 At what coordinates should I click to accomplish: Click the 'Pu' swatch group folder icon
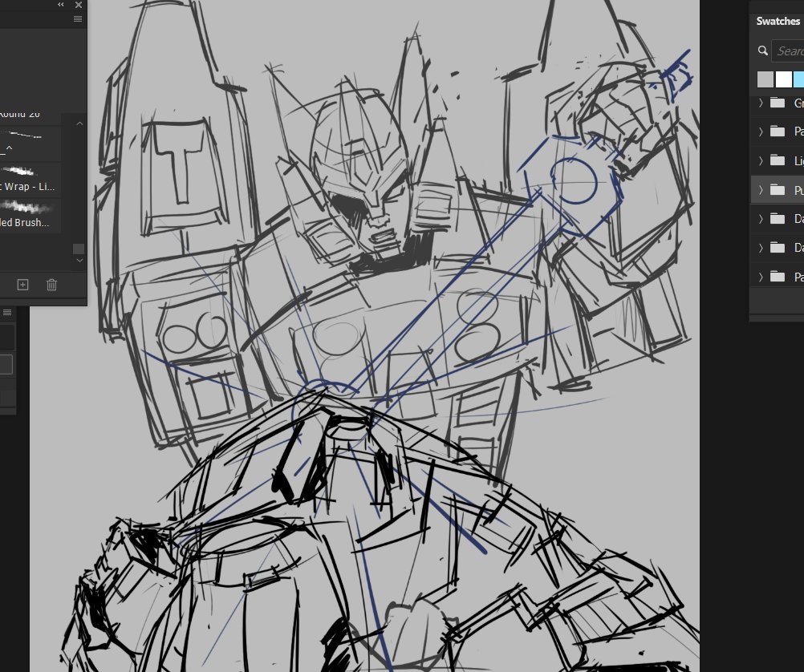click(778, 190)
